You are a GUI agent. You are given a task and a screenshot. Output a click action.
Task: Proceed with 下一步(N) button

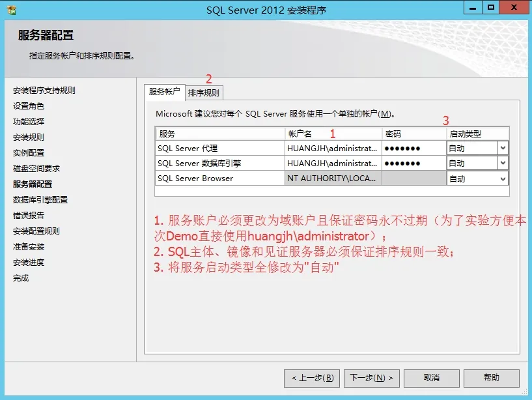coord(372,378)
